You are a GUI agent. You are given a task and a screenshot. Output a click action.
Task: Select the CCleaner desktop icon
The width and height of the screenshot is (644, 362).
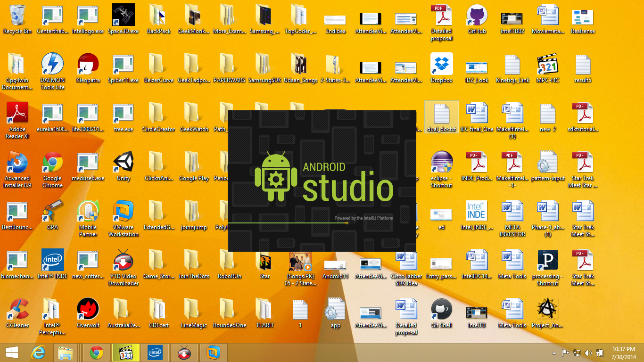point(17,313)
